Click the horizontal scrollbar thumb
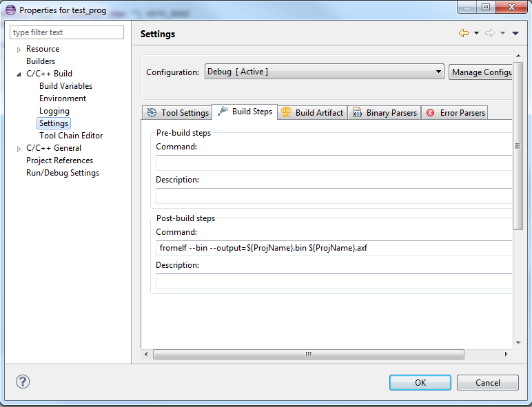This screenshot has height=407, width=532. coord(307,354)
